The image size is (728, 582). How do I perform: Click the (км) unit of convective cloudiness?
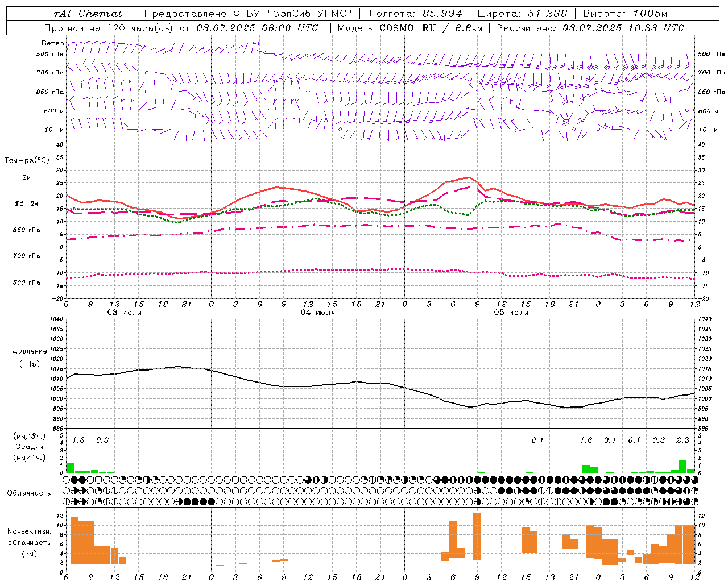[x=30, y=554]
